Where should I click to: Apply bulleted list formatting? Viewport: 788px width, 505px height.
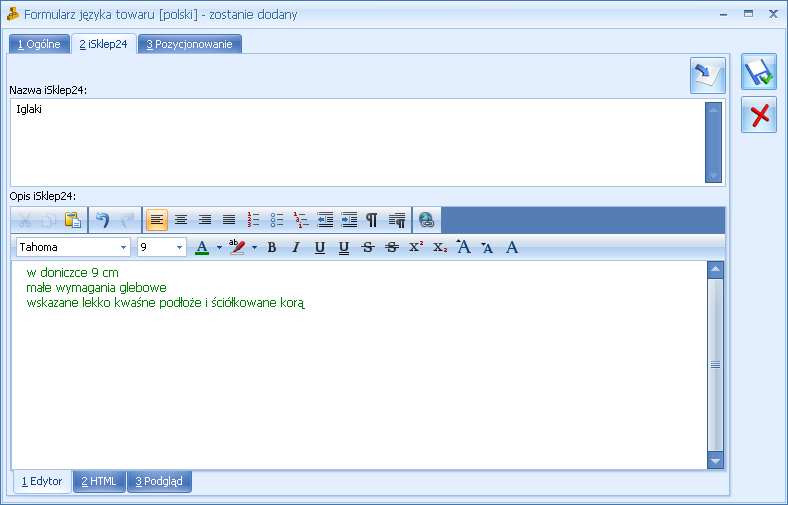tap(277, 220)
